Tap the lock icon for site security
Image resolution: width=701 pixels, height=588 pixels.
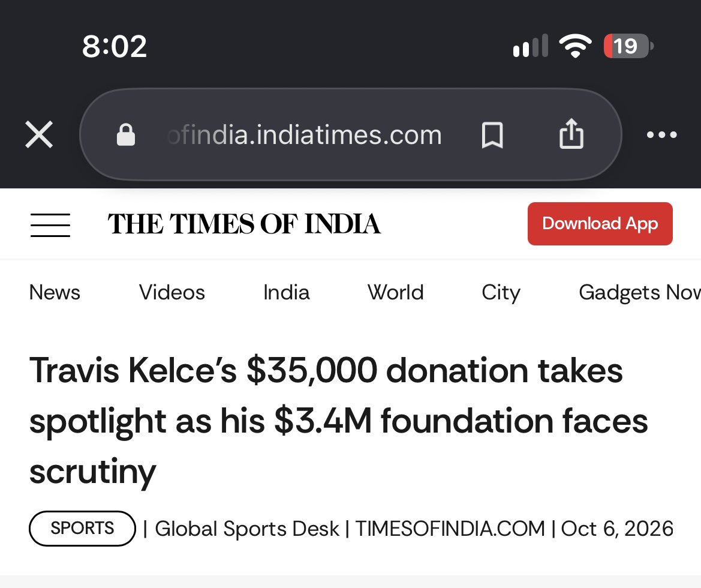click(x=125, y=134)
